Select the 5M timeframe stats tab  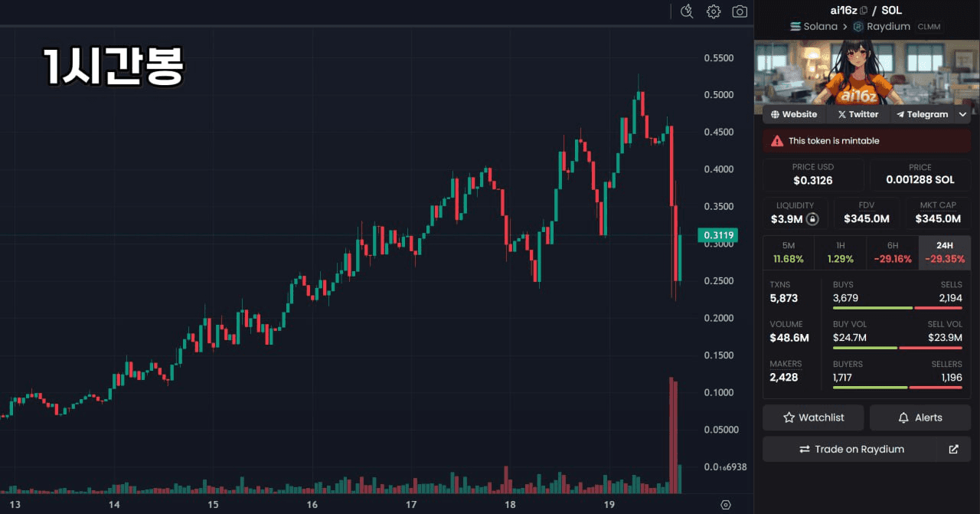click(788, 252)
